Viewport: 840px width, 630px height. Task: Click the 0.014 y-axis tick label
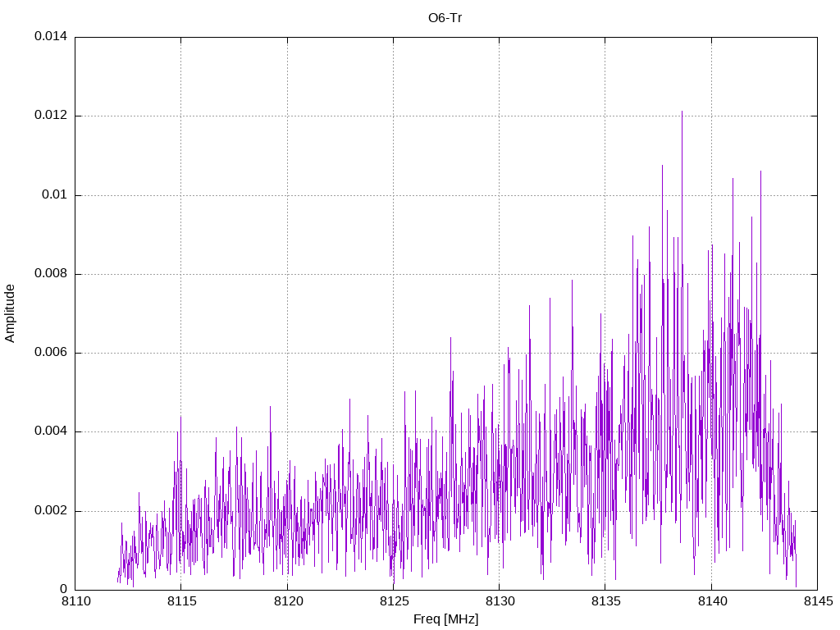(51, 36)
